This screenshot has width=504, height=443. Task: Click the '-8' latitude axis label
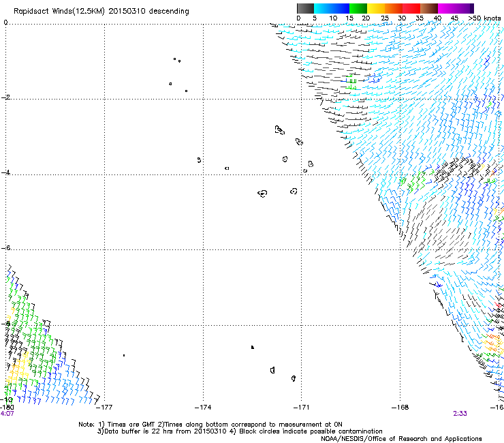click(5, 323)
